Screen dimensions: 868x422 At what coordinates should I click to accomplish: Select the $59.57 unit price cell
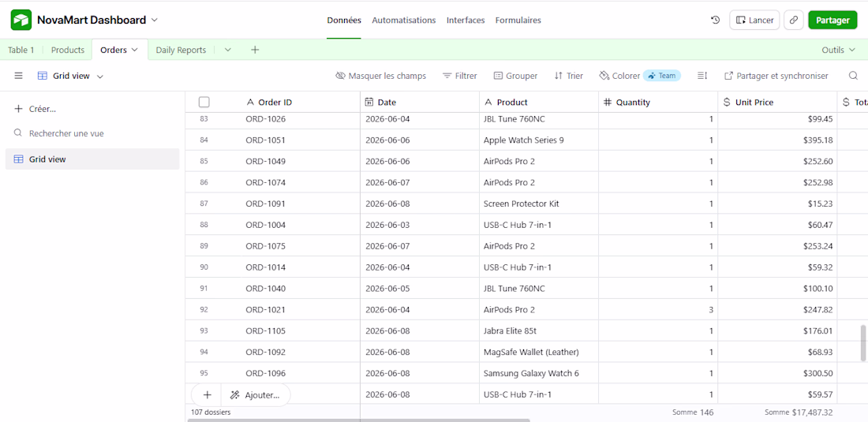pyautogui.click(x=777, y=394)
